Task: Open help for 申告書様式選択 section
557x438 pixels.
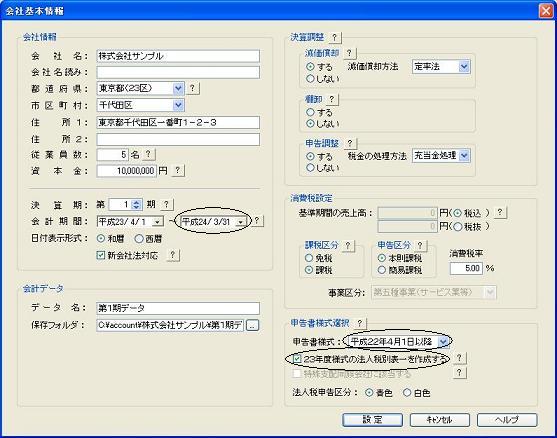Action: pyautogui.click(x=360, y=323)
